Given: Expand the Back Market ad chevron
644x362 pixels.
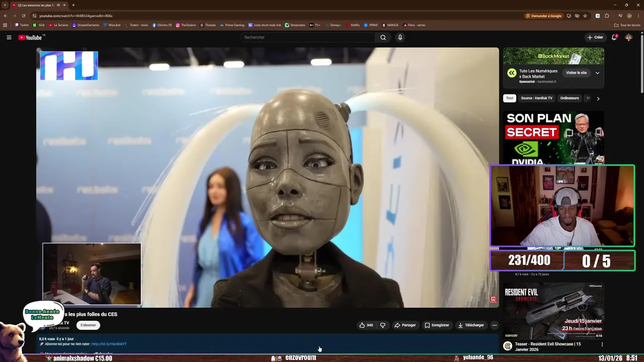Looking at the screenshot, I should click(597, 73).
